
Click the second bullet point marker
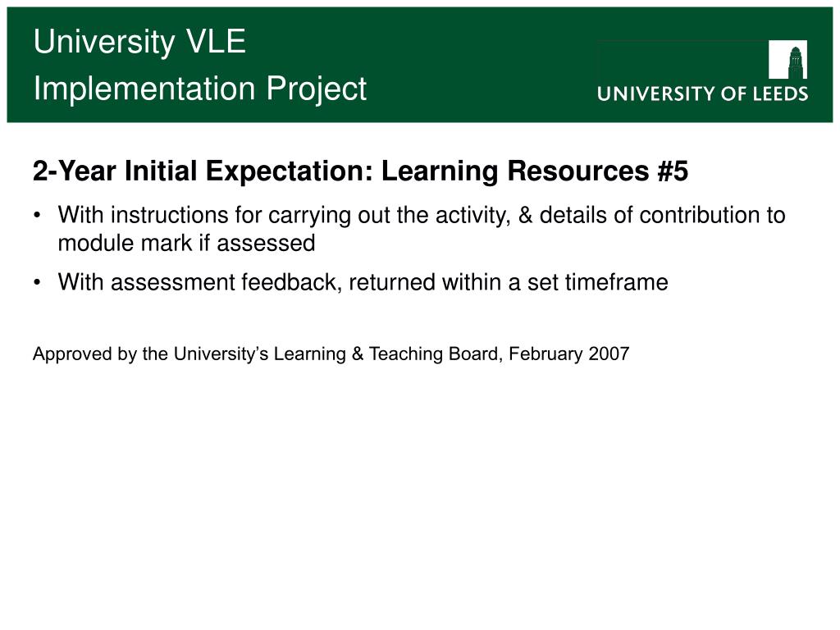[x=36, y=282]
